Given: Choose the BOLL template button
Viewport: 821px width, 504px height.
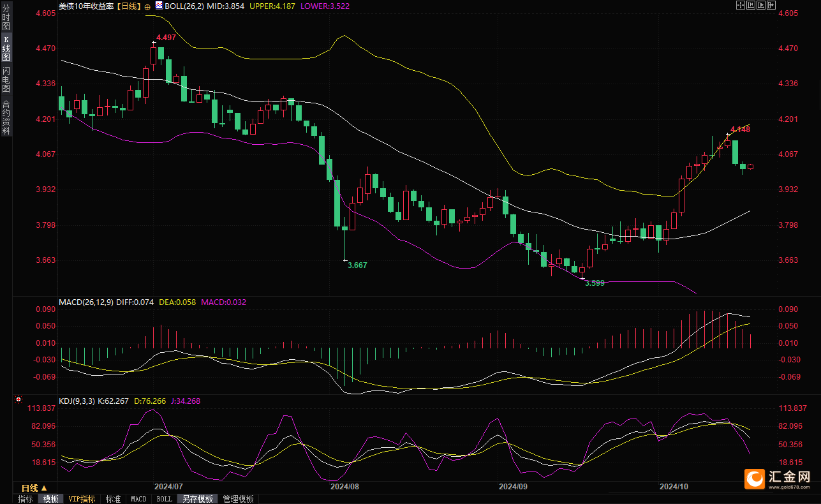Looking at the screenshot, I should [165, 499].
